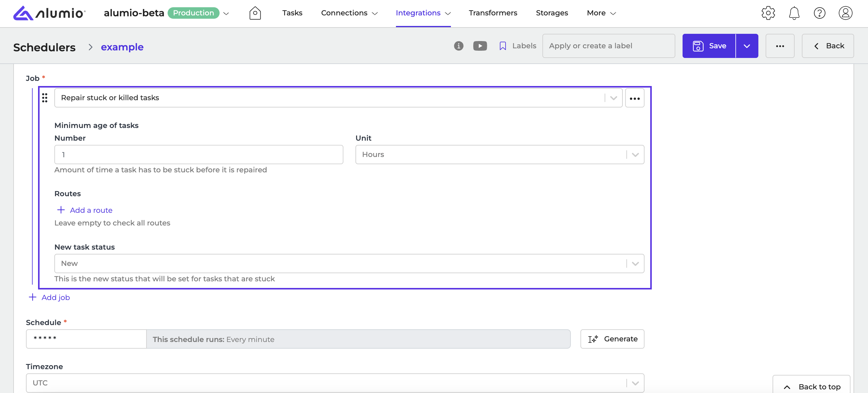
Task: Expand the Timezone UTC dropdown
Action: (335, 383)
